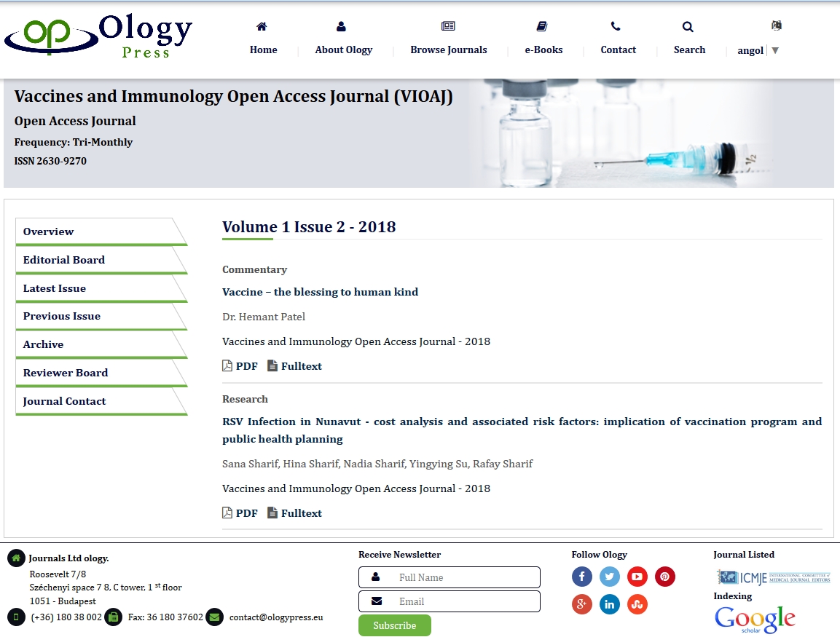Click the Search magnifier icon
This screenshot has height=637, width=840.
688,26
